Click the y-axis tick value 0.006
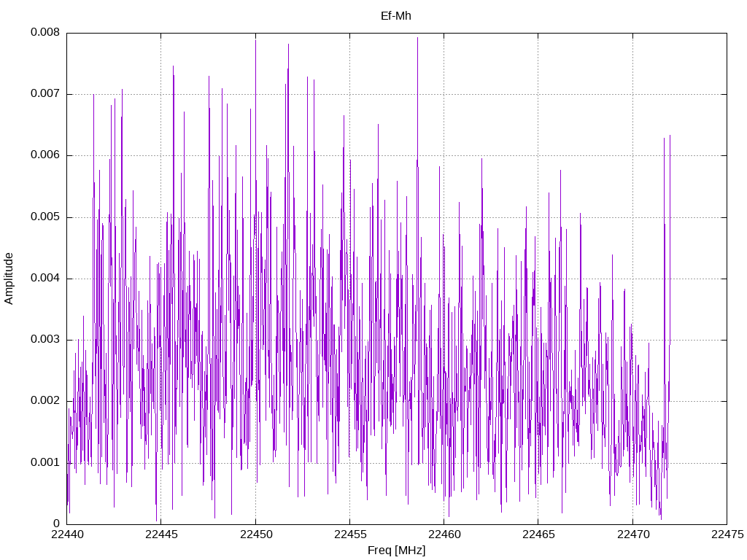The height and width of the screenshot is (560, 747). (x=45, y=155)
